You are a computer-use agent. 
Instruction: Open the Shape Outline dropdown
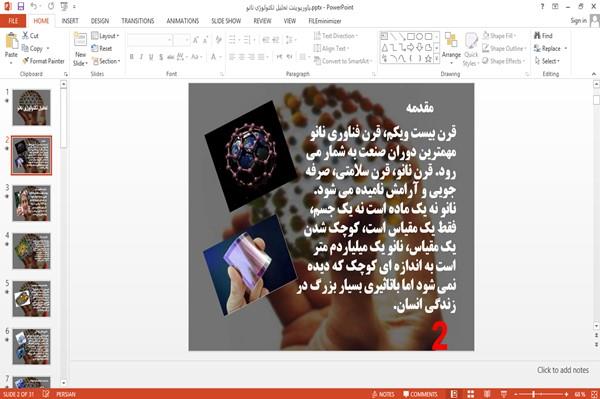tap(504, 48)
